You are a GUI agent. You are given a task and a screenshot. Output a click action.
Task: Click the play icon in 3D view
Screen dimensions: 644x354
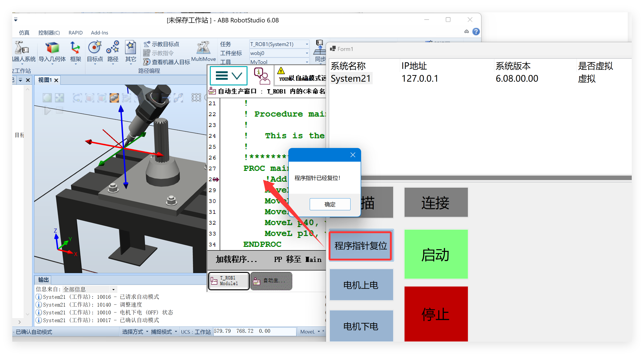point(47,110)
